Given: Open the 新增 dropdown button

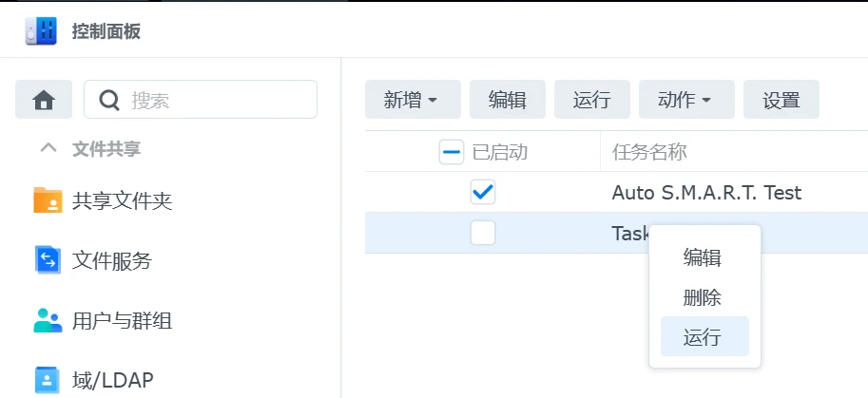Looking at the screenshot, I should (x=413, y=100).
